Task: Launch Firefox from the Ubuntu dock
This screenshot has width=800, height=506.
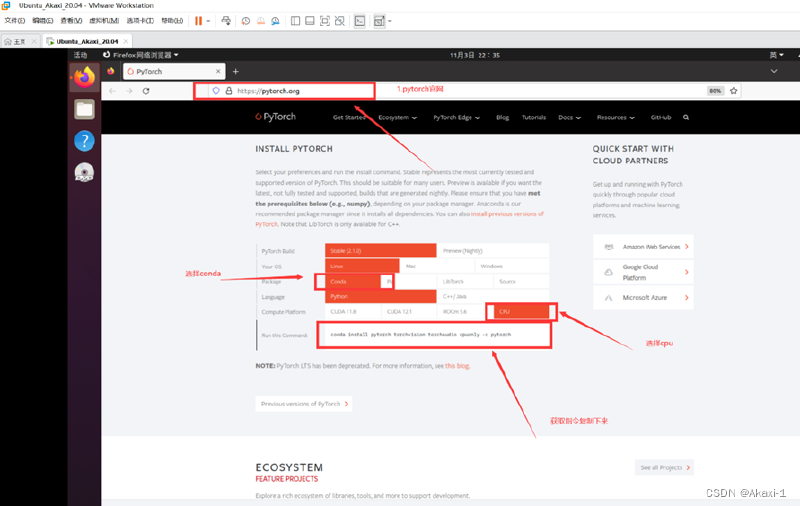Action: coord(84,78)
